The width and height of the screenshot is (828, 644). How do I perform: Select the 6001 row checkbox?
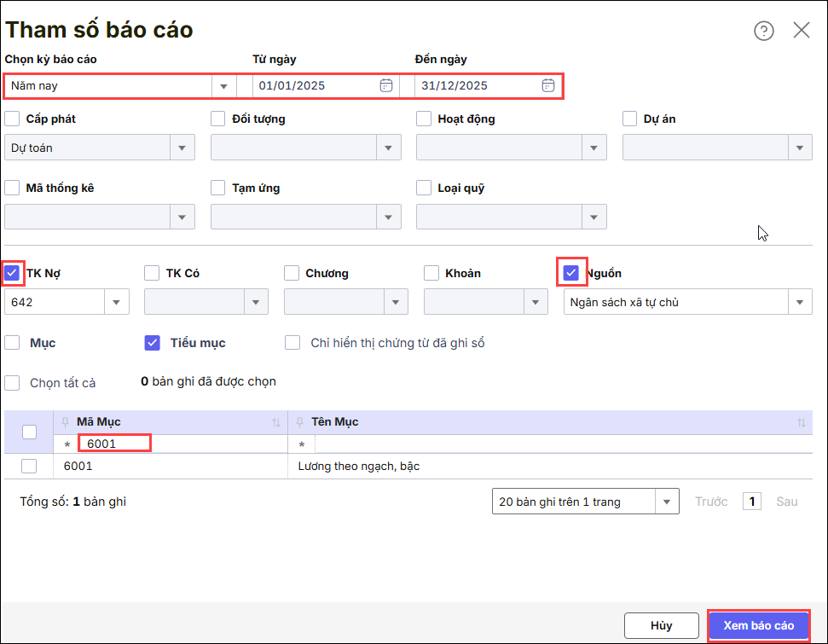tap(29, 466)
